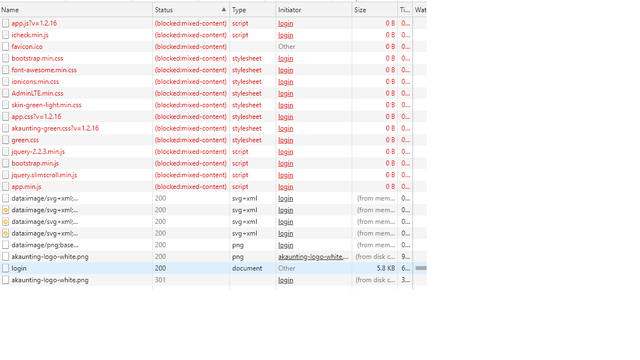Click the blocked:mixed-content status for ionicons.min.css

191,82
